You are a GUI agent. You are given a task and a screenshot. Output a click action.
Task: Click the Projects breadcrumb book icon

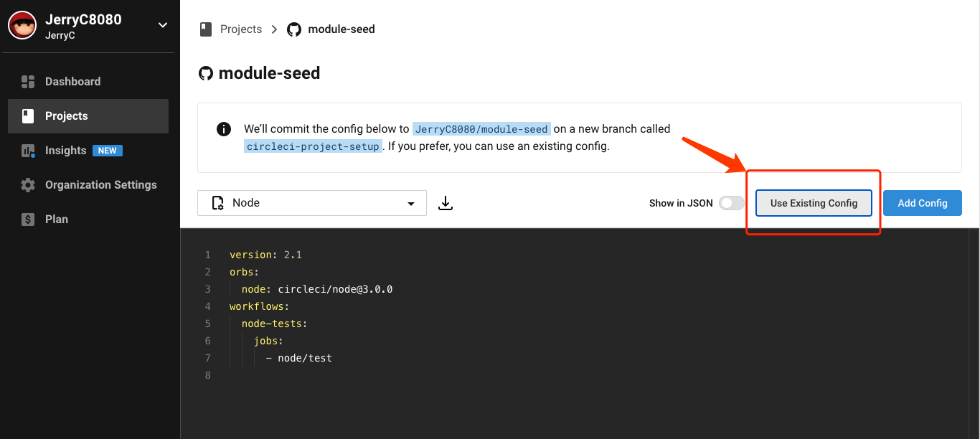pyautogui.click(x=206, y=29)
